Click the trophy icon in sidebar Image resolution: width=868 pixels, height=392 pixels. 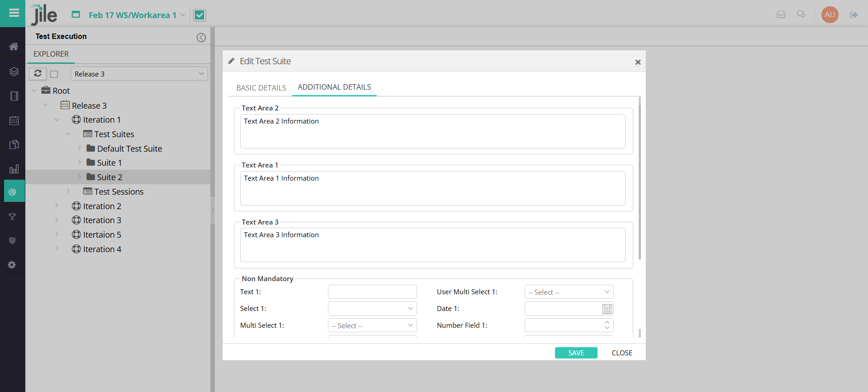13,217
